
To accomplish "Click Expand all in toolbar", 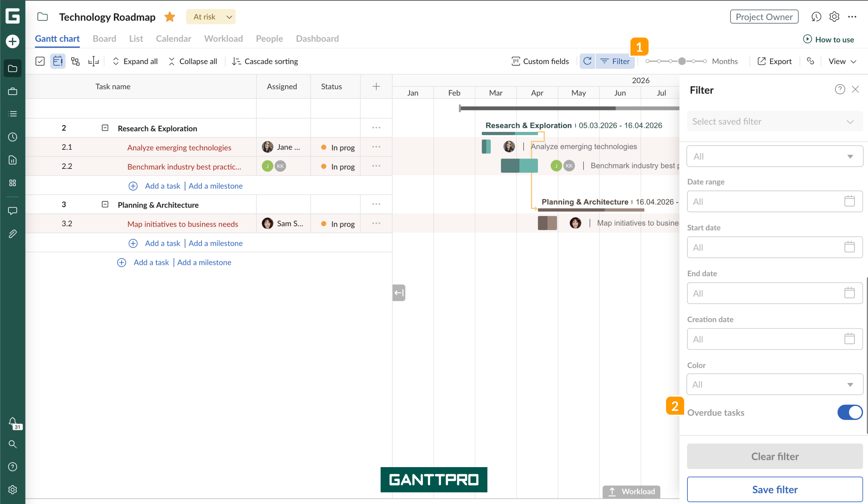I will point(135,61).
